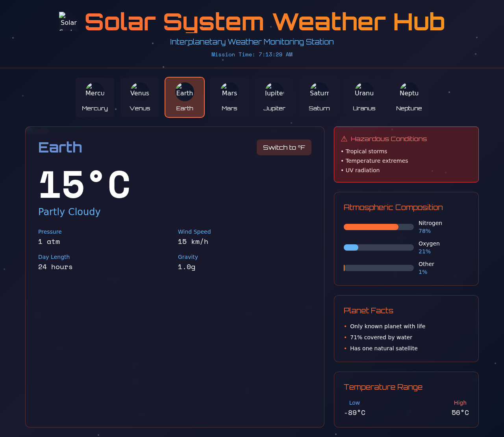The width and height of the screenshot is (504, 437).
Task: Click the '71% covered by water' fact
Action: [x=381, y=337]
